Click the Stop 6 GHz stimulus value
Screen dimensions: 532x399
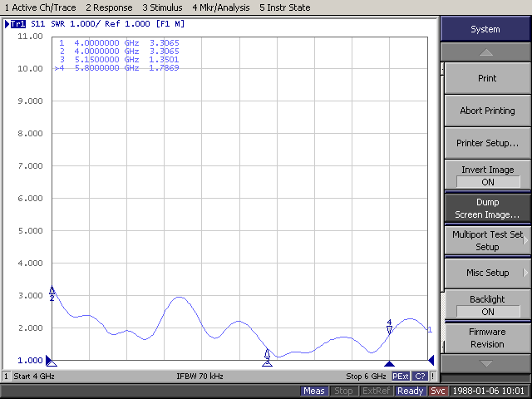pyautogui.click(x=367, y=377)
